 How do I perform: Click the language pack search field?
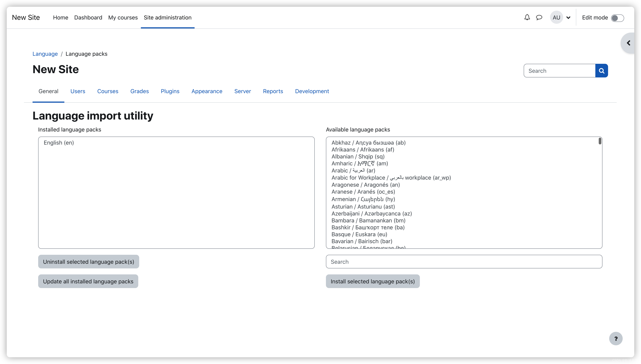click(x=464, y=261)
